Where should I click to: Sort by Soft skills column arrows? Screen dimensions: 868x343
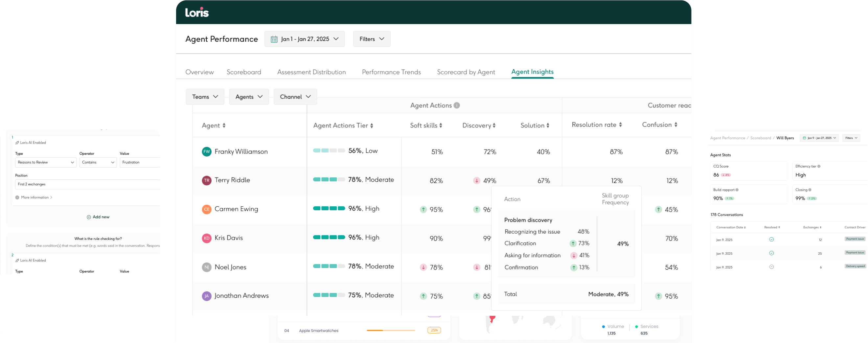[x=440, y=126]
